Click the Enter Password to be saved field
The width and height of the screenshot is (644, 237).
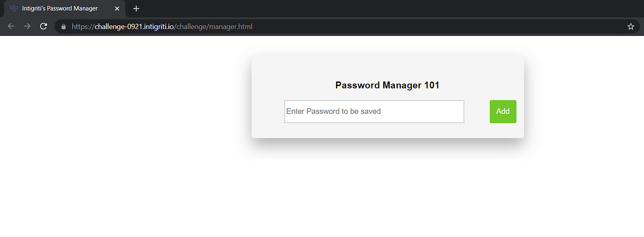[x=374, y=111]
